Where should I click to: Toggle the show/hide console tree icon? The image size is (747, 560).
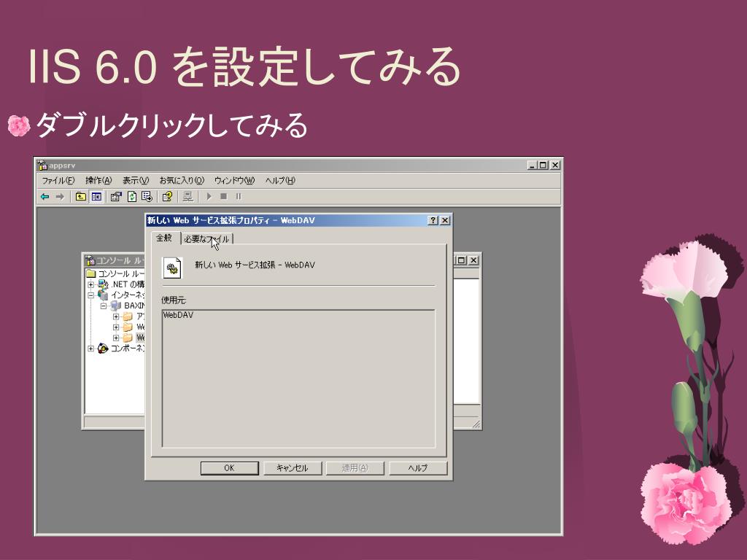coord(96,197)
